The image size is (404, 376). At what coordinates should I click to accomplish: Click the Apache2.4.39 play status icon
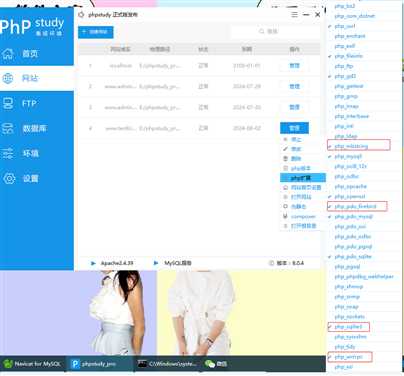pos(93,263)
